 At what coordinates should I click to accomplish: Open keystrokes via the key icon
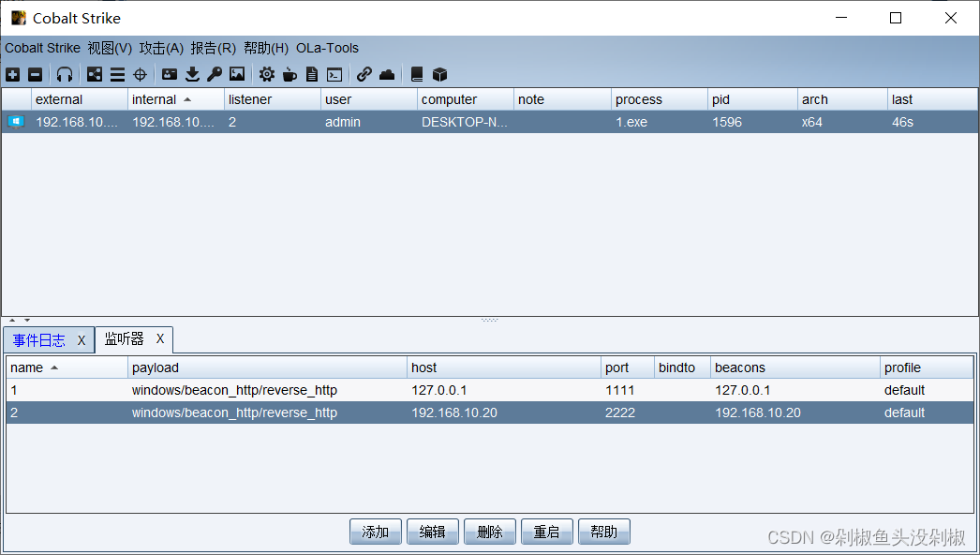tap(215, 74)
